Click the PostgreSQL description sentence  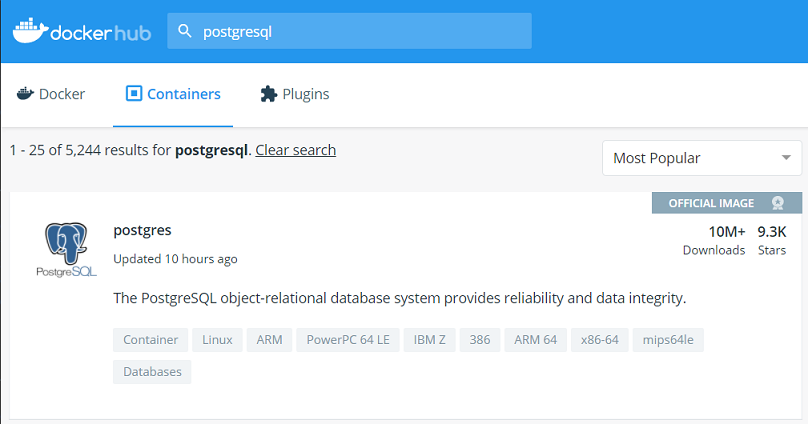[x=400, y=298]
